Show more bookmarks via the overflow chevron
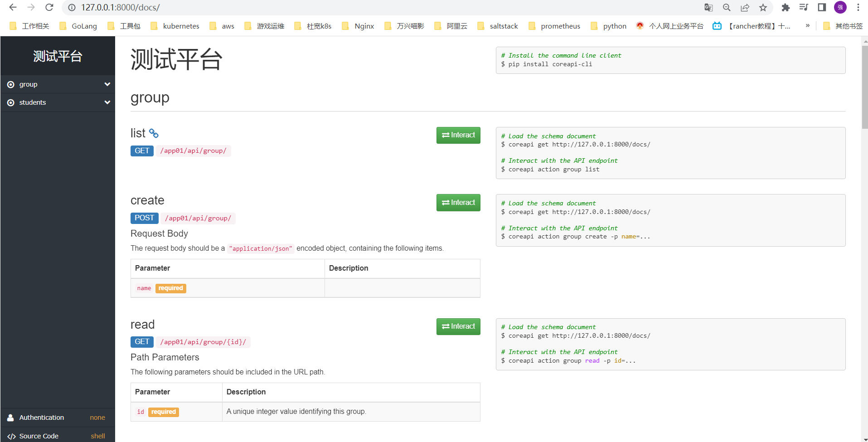868x442 pixels. (x=808, y=26)
